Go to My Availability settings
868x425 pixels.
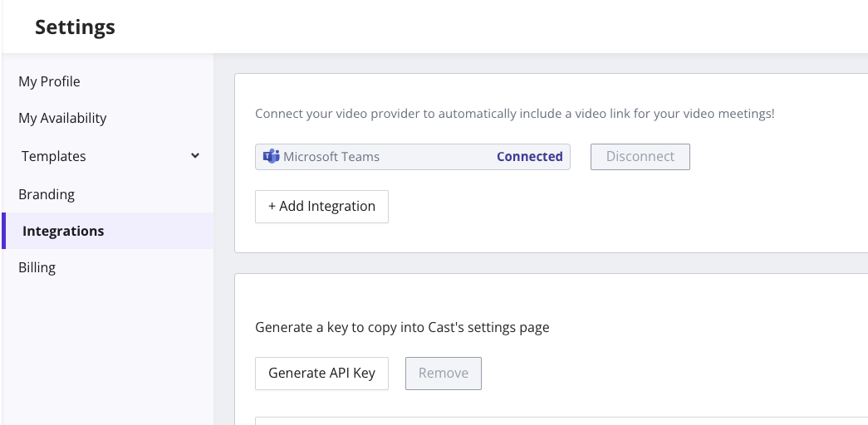tap(62, 118)
